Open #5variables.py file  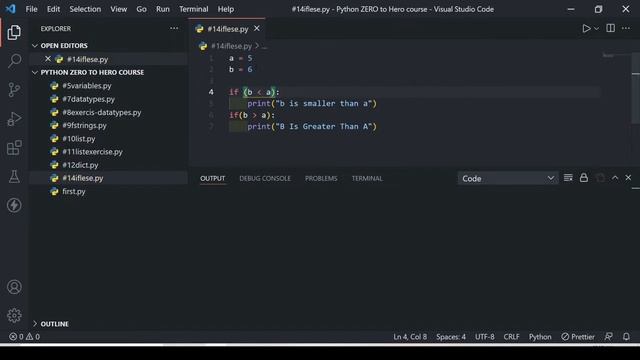pyautogui.click(x=87, y=86)
